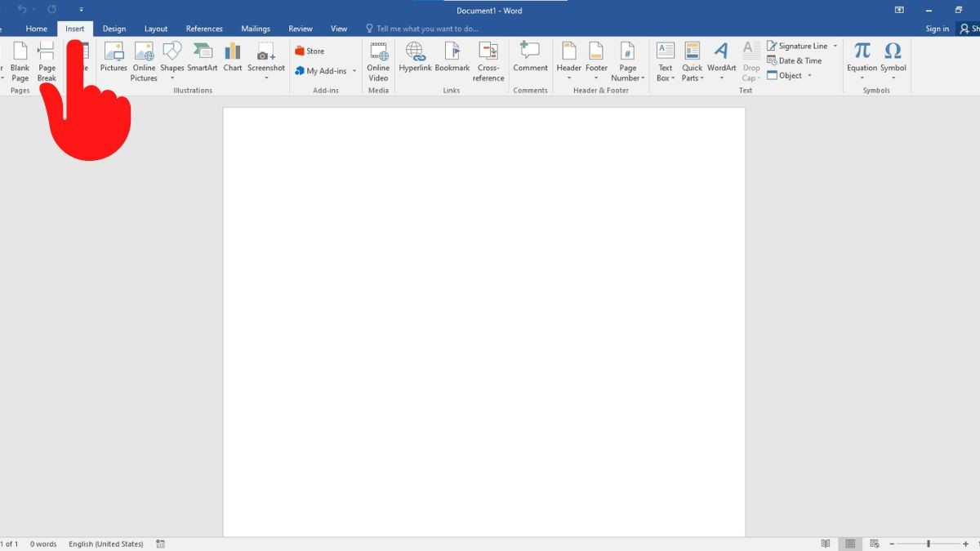This screenshot has width=980, height=551.
Task: Click the Signature Line button
Action: click(797, 46)
